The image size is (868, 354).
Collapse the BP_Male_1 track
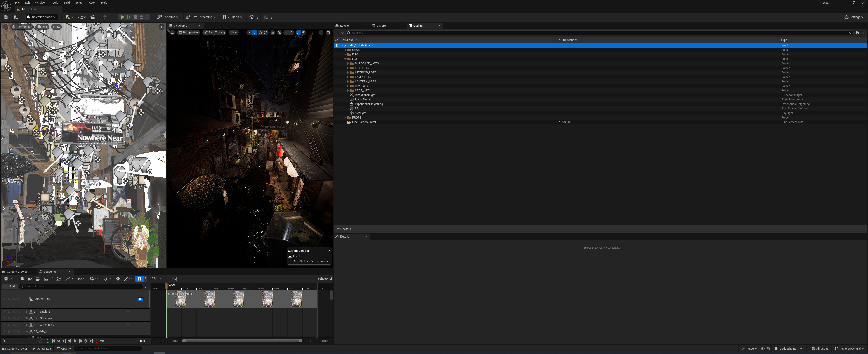(x=27, y=331)
